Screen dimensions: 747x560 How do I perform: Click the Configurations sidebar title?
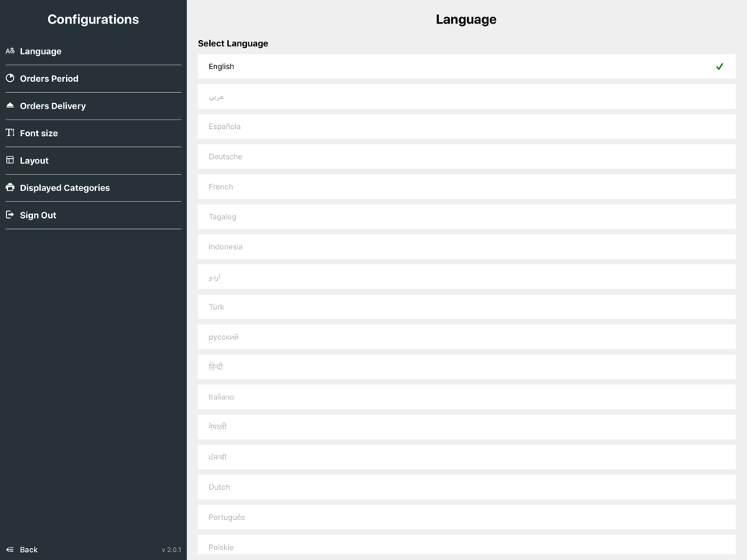click(x=94, y=19)
